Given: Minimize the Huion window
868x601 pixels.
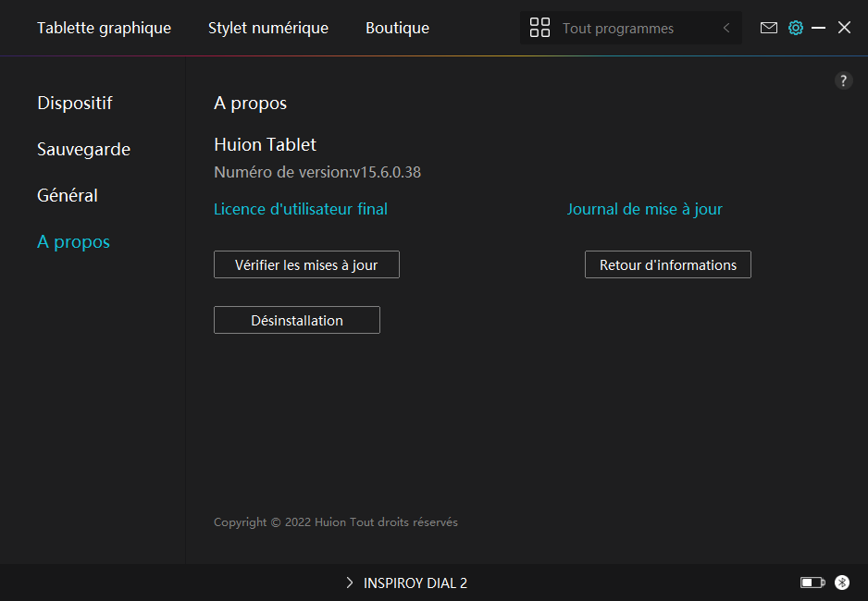Looking at the screenshot, I should click(818, 28).
